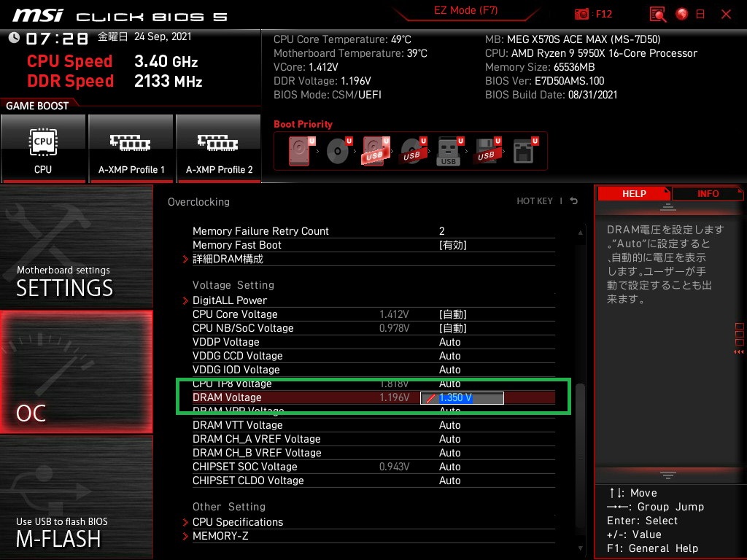Screen dimensions: 747x560
Task: Switch to the INFO tab
Action: pos(707,193)
